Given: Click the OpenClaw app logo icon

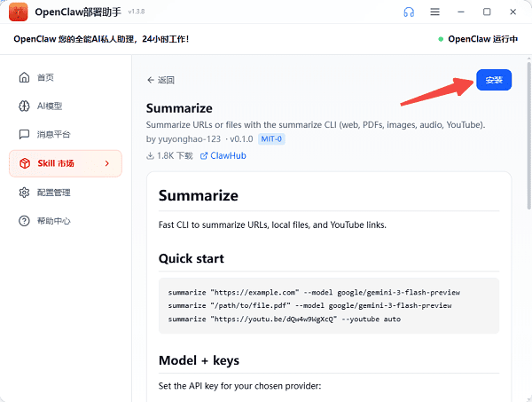Looking at the screenshot, I should [x=19, y=12].
